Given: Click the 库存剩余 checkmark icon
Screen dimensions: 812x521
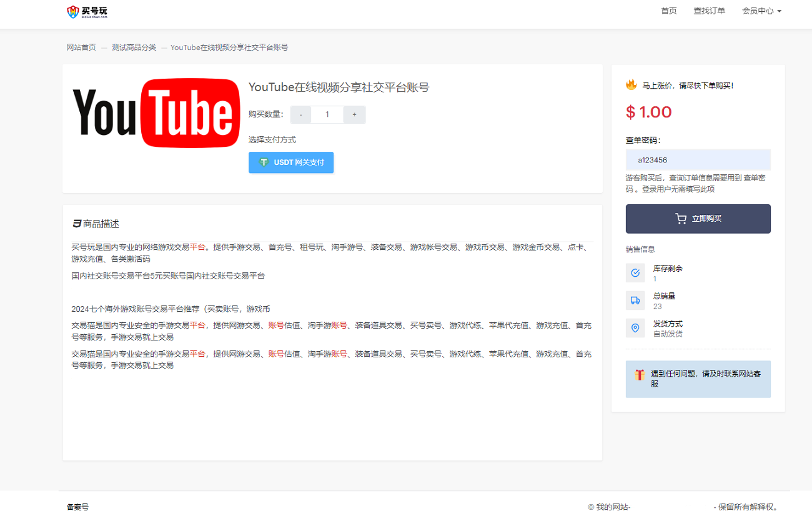Looking at the screenshot, I should pos(635,273).
